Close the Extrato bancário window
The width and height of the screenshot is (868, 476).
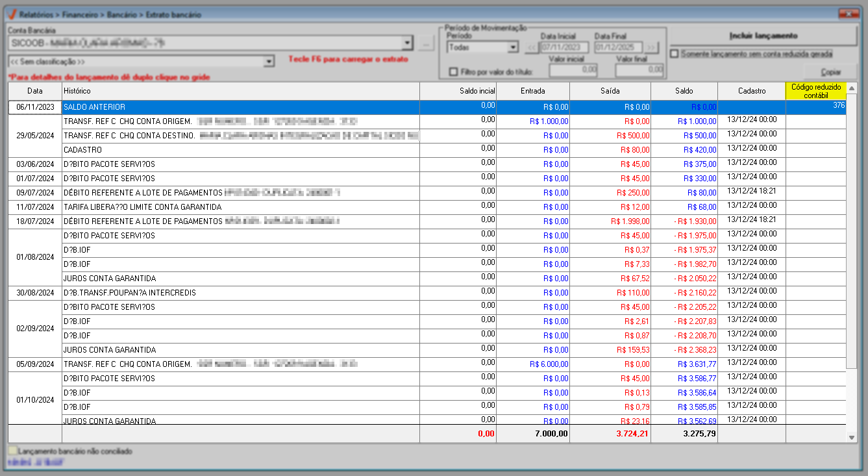click(x=848, y=13)
